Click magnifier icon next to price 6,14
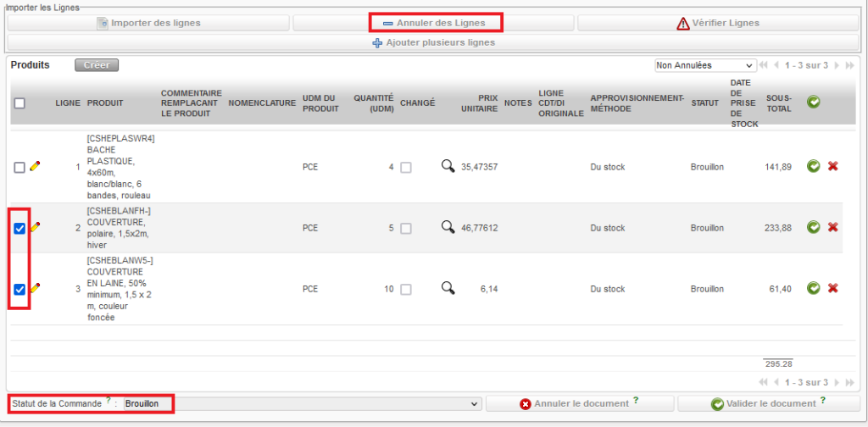 (x=448, y=288)
